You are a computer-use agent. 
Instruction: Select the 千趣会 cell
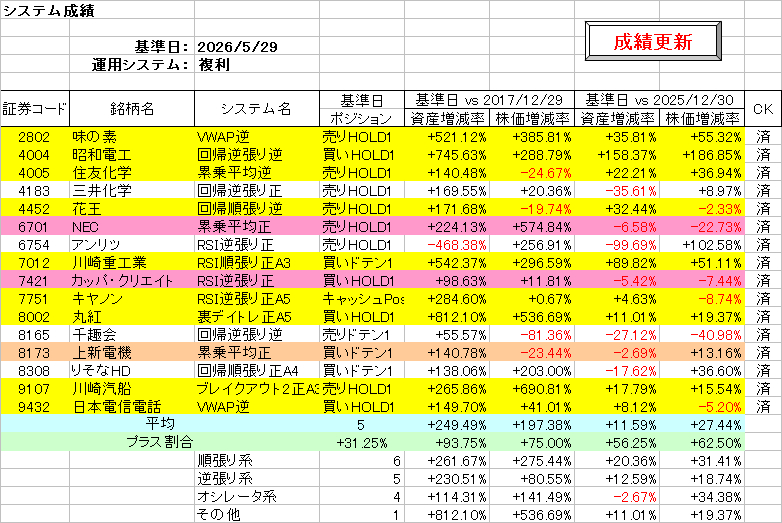132,335
